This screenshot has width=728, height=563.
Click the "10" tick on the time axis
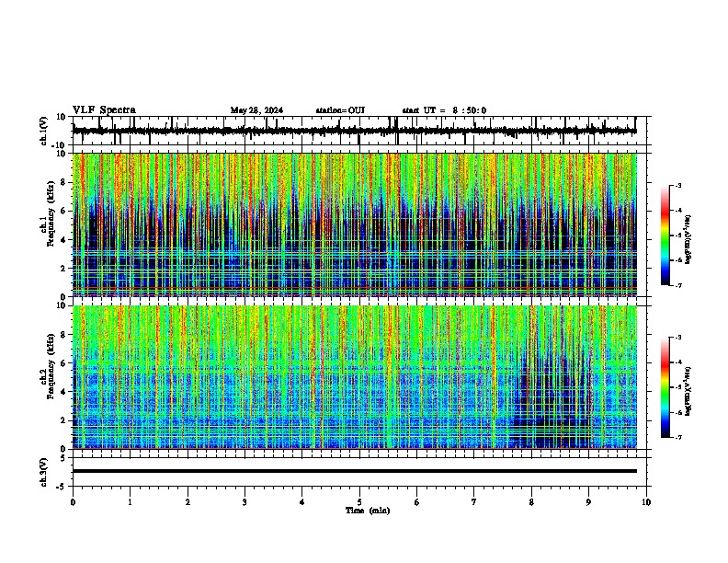pyautogui.click(x=646, y=502)
